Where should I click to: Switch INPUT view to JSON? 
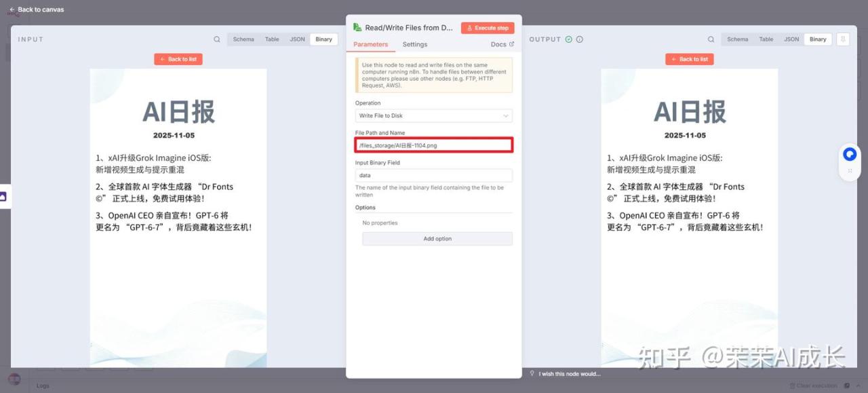click(x=297, y=39)
